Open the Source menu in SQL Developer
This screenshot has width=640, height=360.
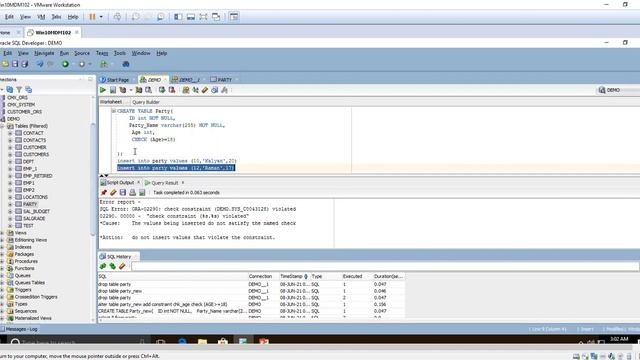tap(82, 53)
